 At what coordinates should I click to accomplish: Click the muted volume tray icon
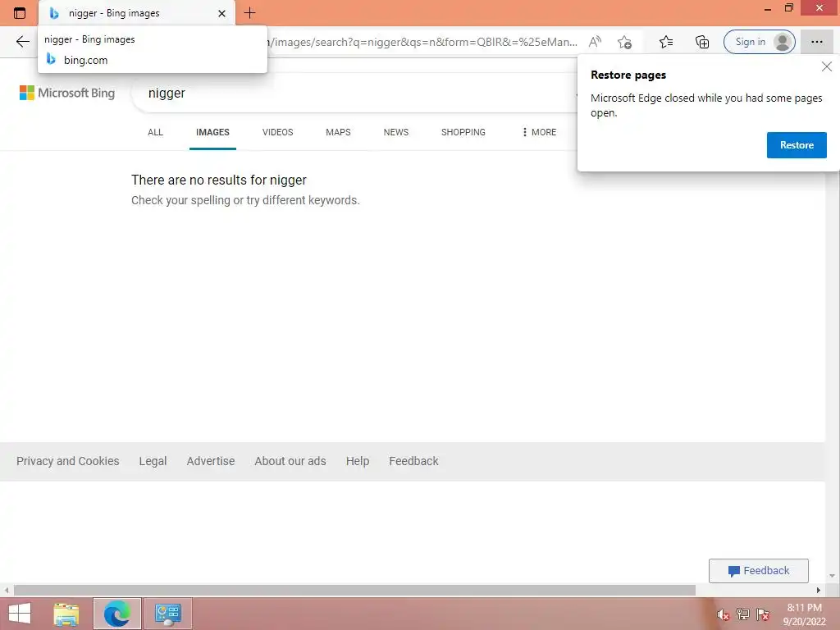point(723,615)
